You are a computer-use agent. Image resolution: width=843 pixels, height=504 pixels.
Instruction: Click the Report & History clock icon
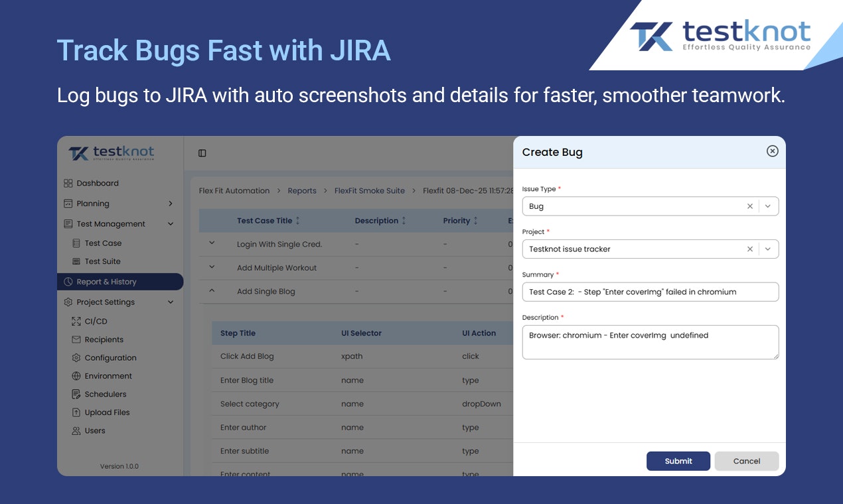[x=68, y=282]
